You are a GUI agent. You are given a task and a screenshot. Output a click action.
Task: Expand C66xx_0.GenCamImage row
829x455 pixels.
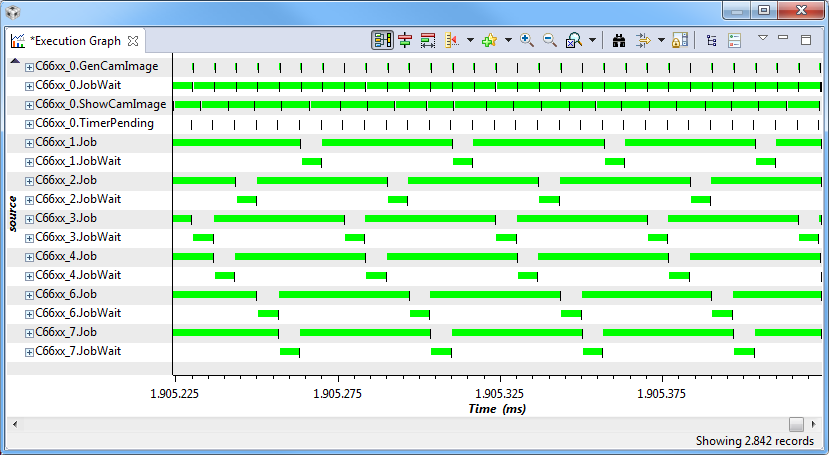30,67
